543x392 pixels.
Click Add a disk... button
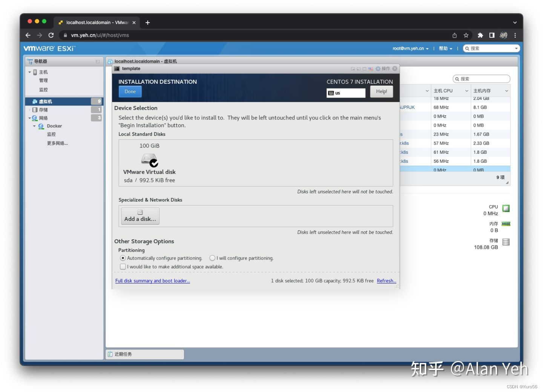[x=140, y=216]
